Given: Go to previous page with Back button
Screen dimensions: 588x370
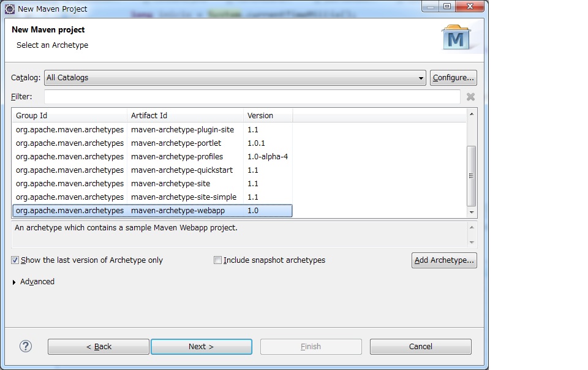Looking at the screenshot, I should click(99, 346).
